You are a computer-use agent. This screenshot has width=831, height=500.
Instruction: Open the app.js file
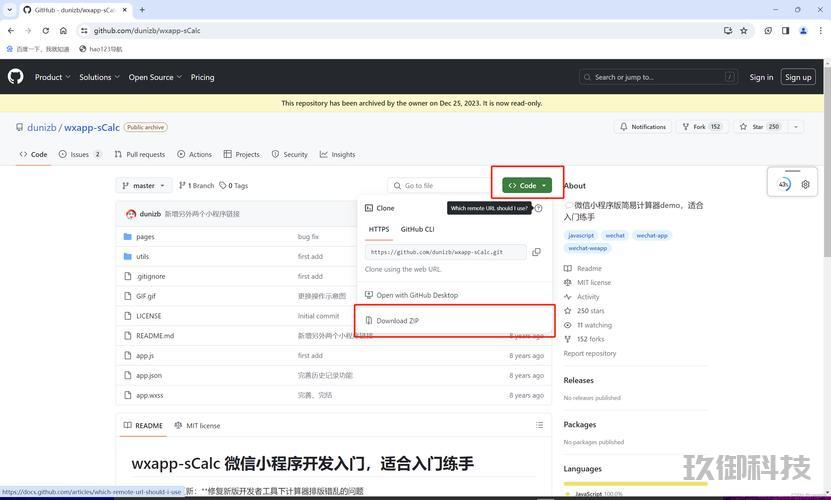[x=145, y=356]
